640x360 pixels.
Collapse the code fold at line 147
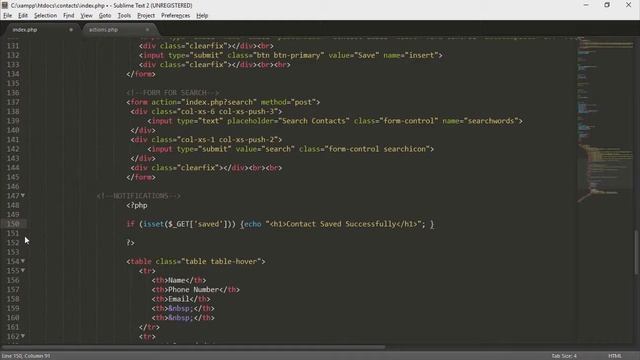coord(23,196)
